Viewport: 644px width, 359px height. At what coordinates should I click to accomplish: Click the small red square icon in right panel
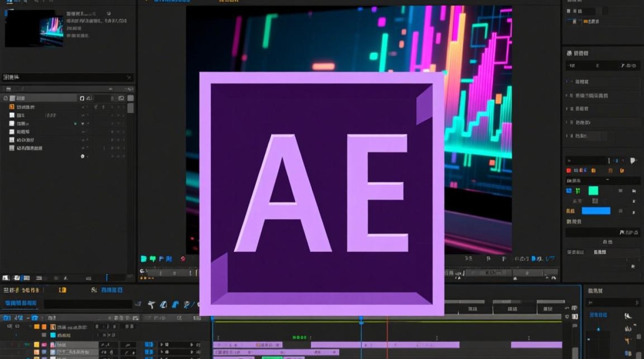pos(569,170)
